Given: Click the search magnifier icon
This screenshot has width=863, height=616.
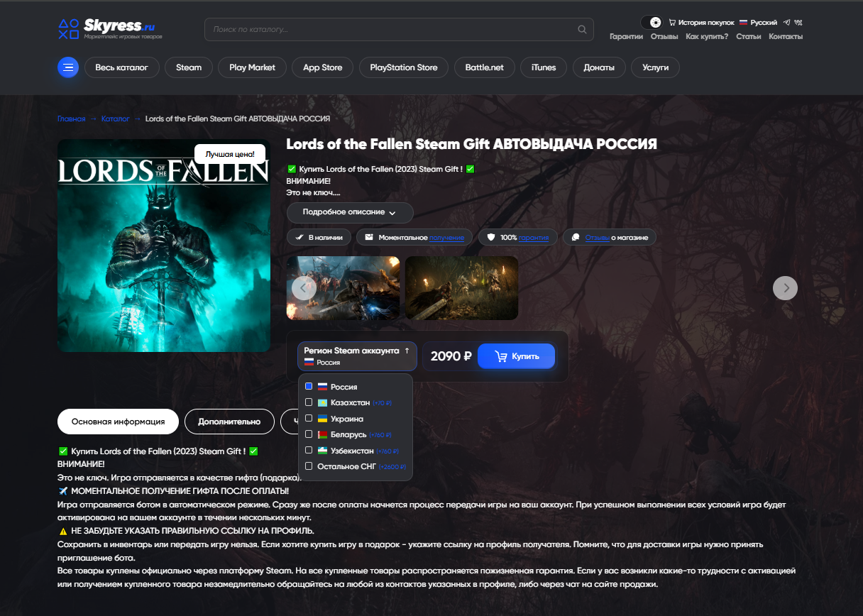Looking at the screenshot, I should click(583, 30).
